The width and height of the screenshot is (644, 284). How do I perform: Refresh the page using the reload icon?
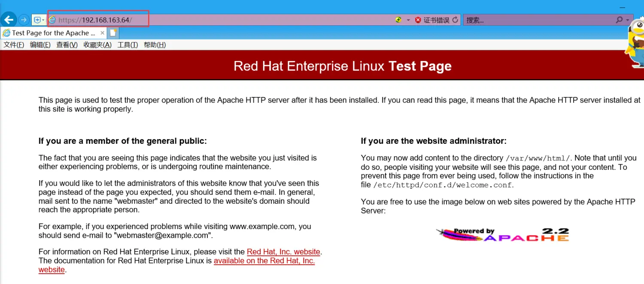455,20
